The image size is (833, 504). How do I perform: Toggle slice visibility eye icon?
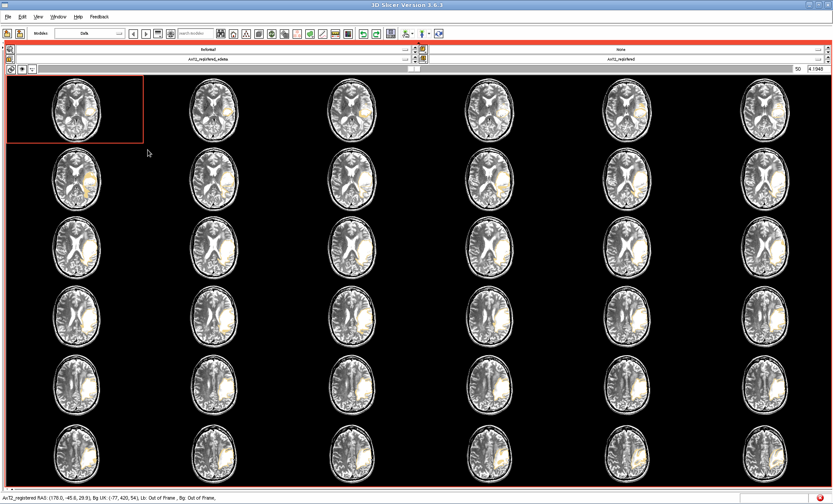tap(22, 69)
